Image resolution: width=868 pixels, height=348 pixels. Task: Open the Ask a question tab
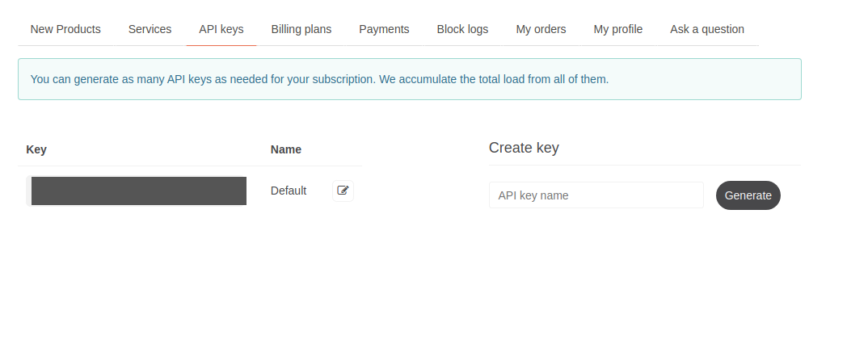tap(706, 29)
